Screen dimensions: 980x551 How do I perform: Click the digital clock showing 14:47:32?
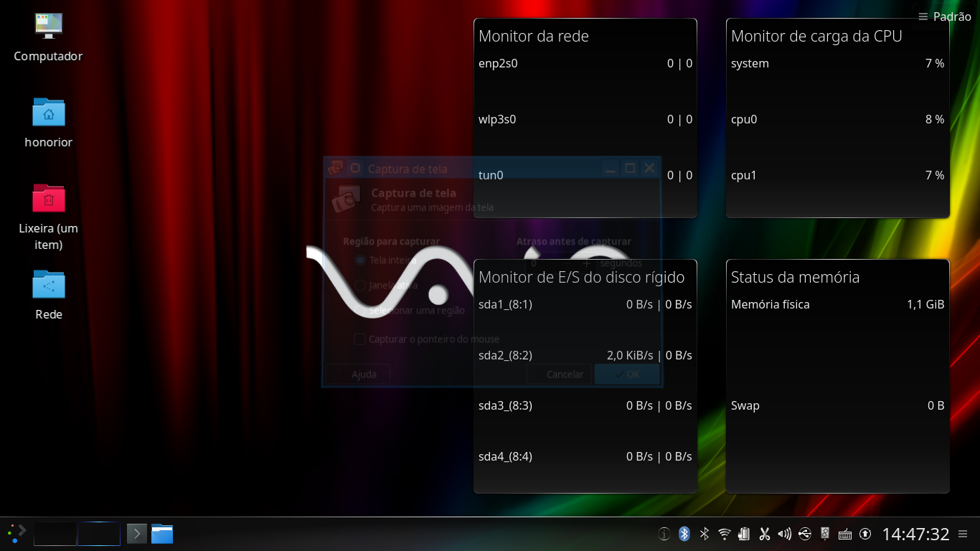tap(915, 534)
